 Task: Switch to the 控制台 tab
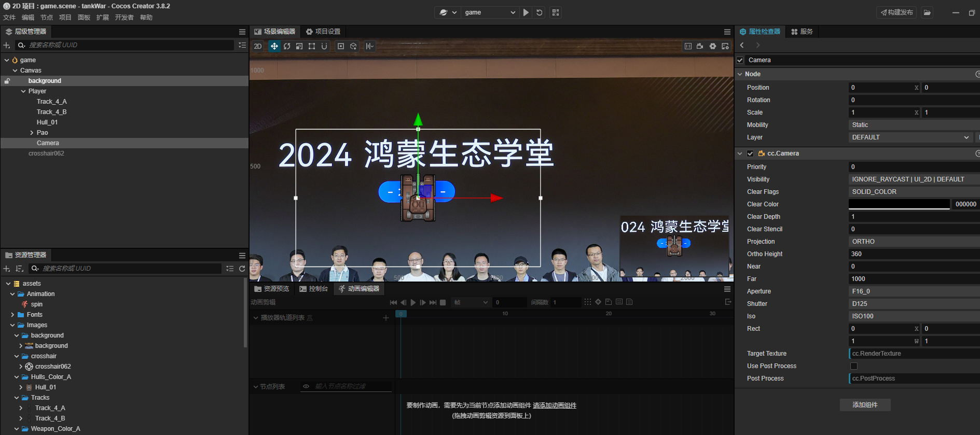(314, 289)
